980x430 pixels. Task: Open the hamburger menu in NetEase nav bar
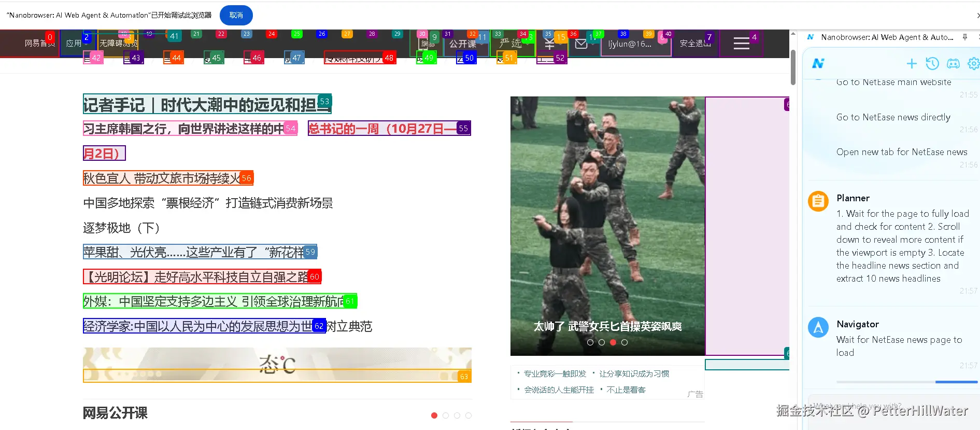(741, 44)
